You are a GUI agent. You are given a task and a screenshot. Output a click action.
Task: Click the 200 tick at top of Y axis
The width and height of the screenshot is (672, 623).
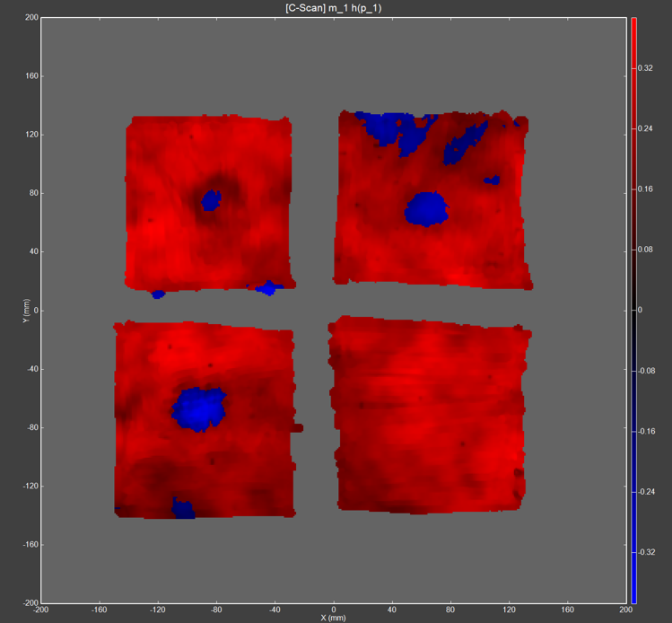[31, 18]
